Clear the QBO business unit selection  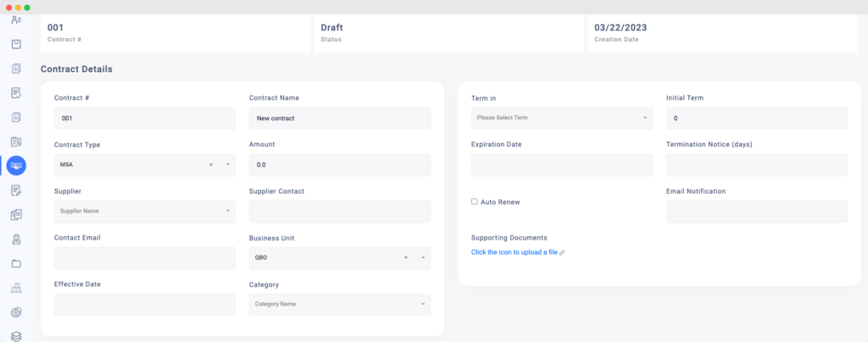406,257
